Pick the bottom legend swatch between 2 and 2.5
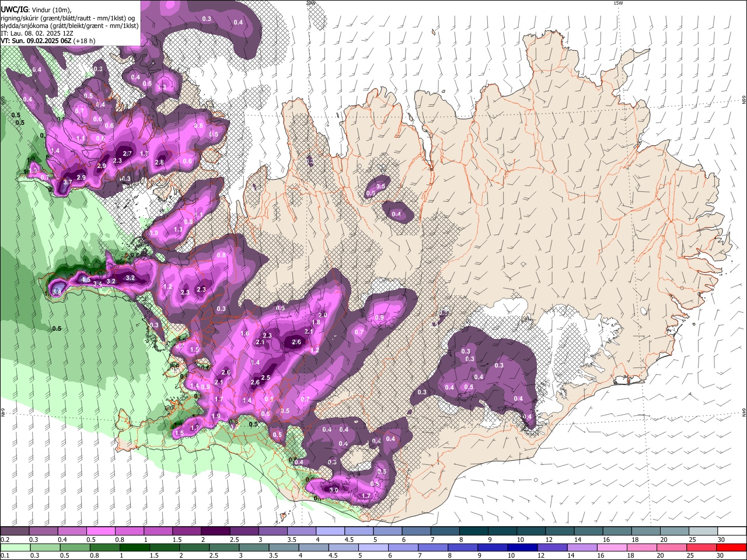747x560 pixels. pyautogui.click(x=194, y=547)
